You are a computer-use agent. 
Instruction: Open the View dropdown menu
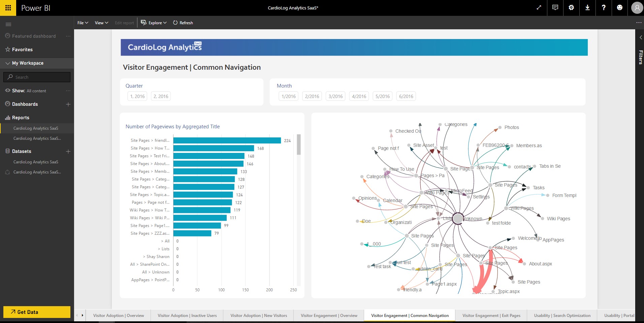(101, 23)
